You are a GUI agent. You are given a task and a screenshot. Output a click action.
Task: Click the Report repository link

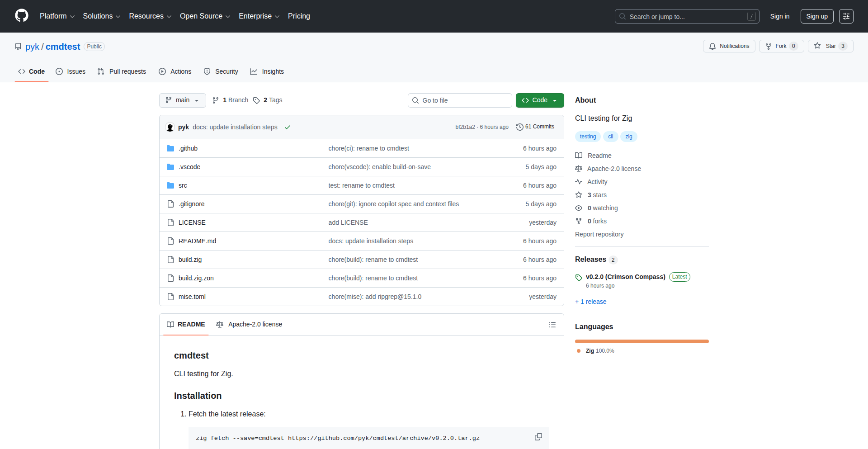point(599,234)
